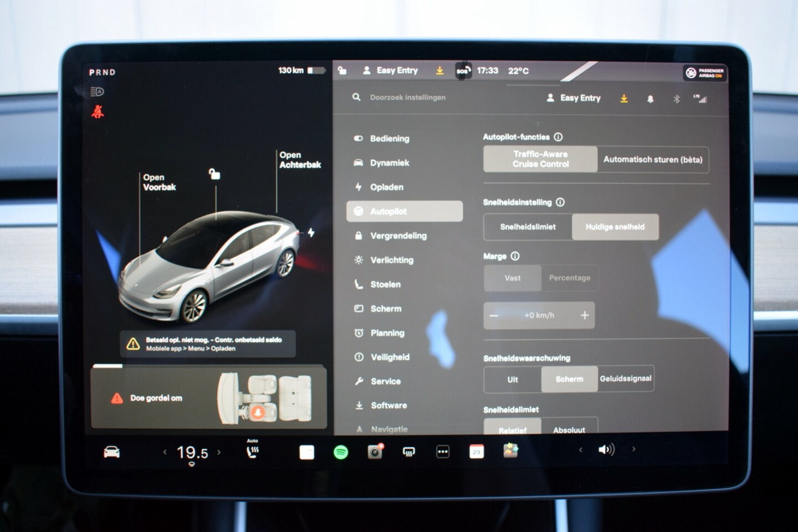Tap the lock icon in top status bar
This screenshot has width=798, height=532.
(342, 70)
